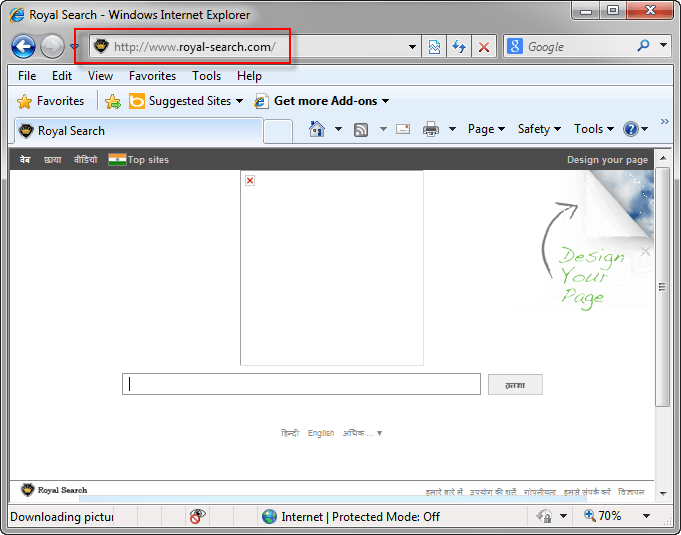
Task: Click Internet Protected Mode zone globe icon
Action: 269,516
